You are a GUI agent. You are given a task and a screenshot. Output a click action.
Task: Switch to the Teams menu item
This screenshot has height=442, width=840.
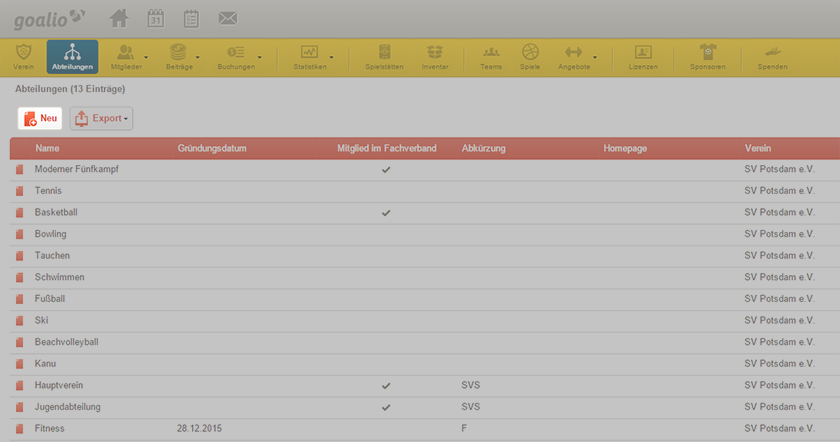tap(491, 57)
